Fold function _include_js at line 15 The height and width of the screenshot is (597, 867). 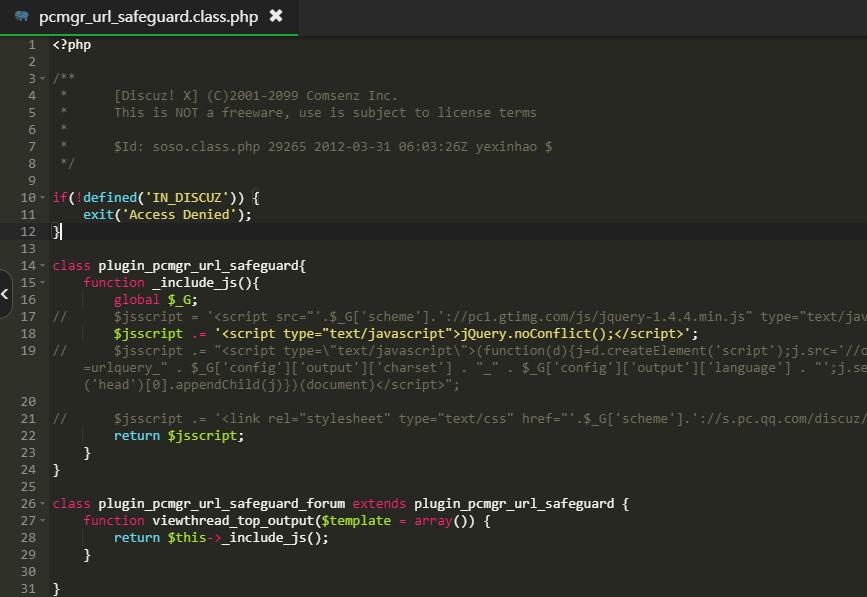(43, 283)
